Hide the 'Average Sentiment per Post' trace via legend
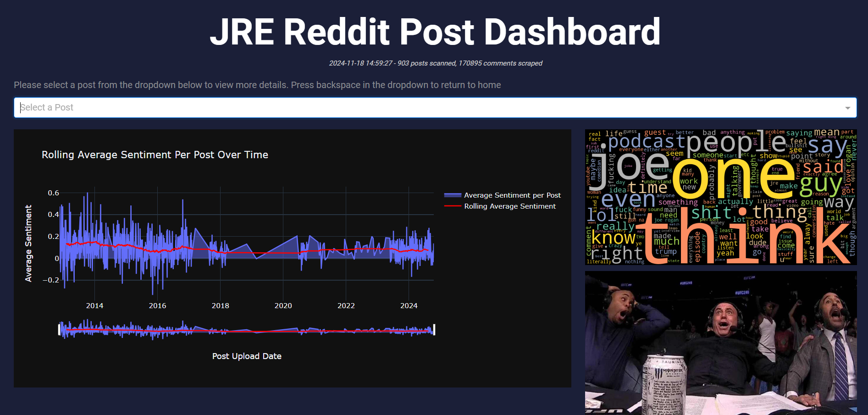Image resolution: width=868 pixels, height=415 pixels. (512, 195)
